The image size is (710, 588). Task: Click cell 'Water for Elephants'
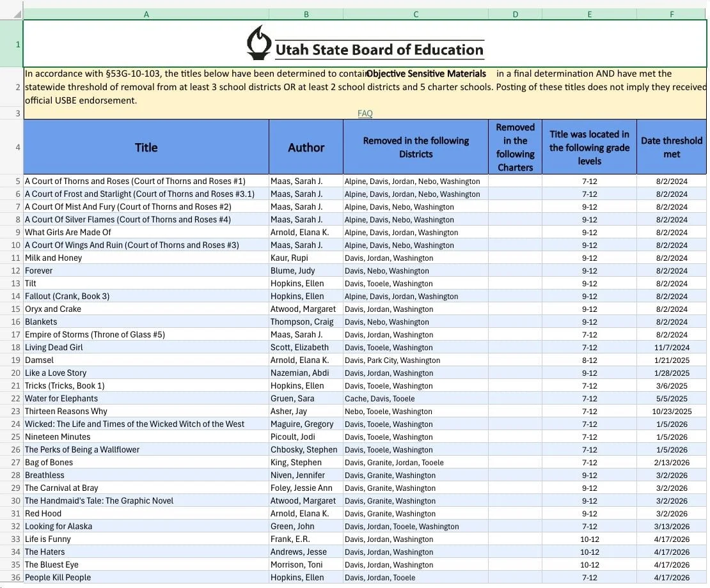146,398
